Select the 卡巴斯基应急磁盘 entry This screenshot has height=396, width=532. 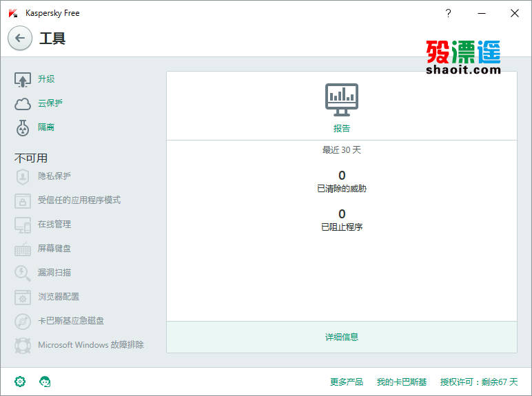pos(71,321)
